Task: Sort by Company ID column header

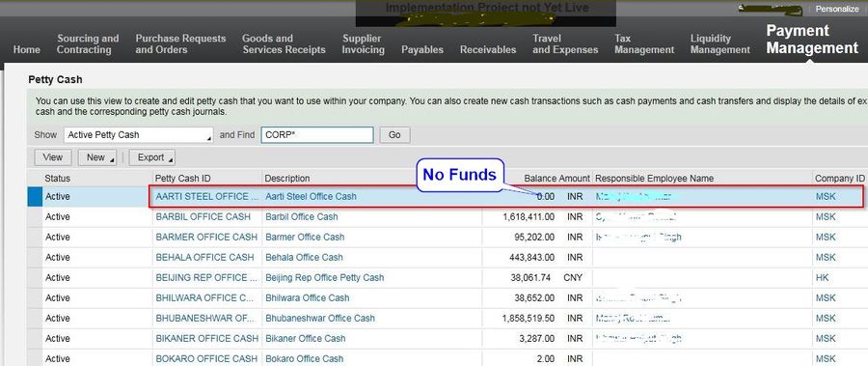Action: click(x=839, y=179)
